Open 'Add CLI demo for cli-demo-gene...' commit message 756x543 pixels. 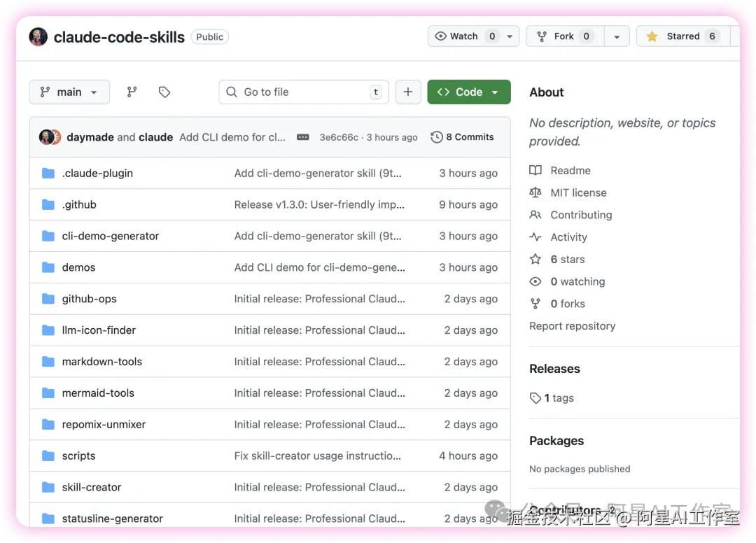coord(320,267)
